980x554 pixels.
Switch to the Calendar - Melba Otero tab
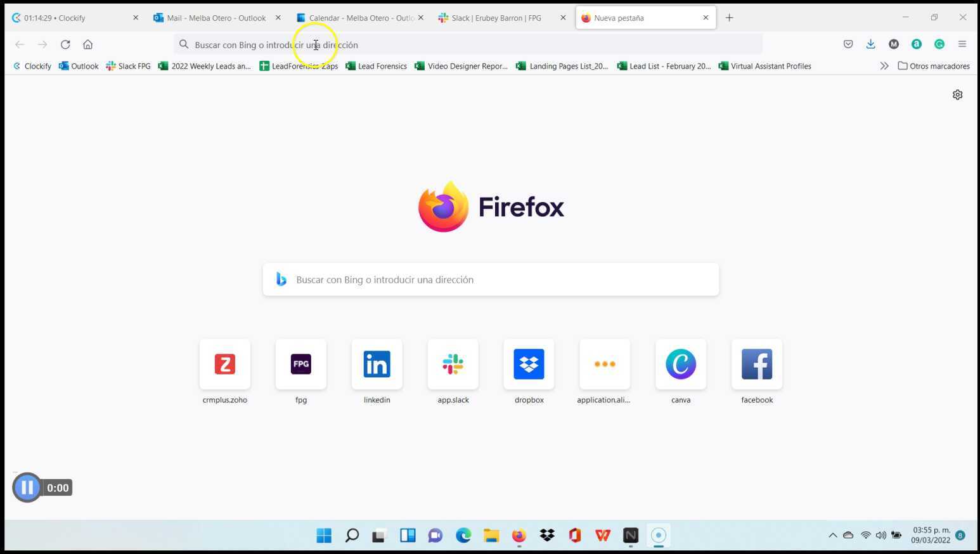tap(359, 18)
